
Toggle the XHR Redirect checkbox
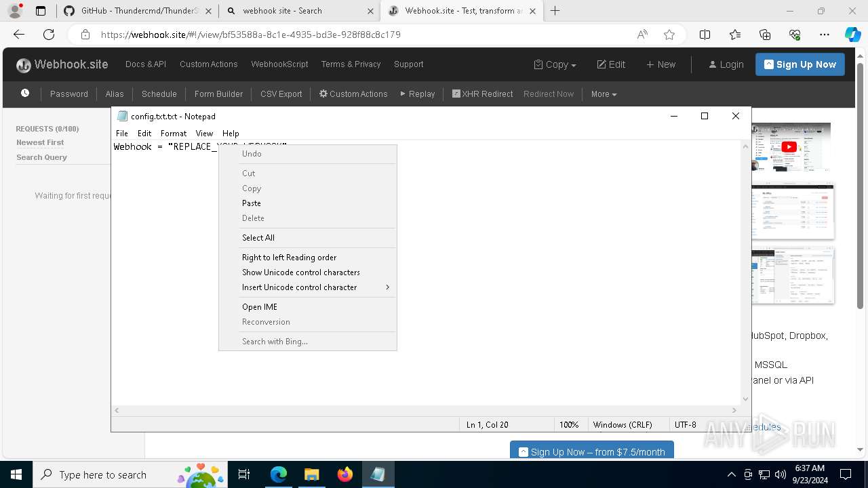coord(456,94)
